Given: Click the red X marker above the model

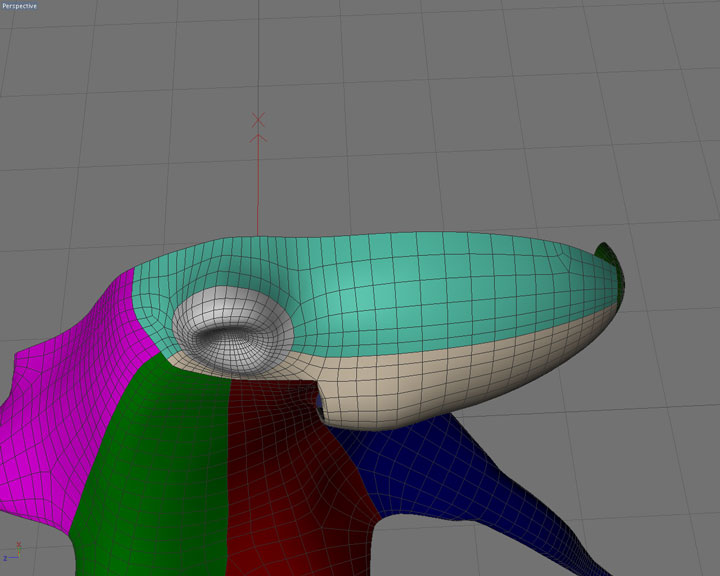Looking at the screenshot, I should (x=258, y=120).
